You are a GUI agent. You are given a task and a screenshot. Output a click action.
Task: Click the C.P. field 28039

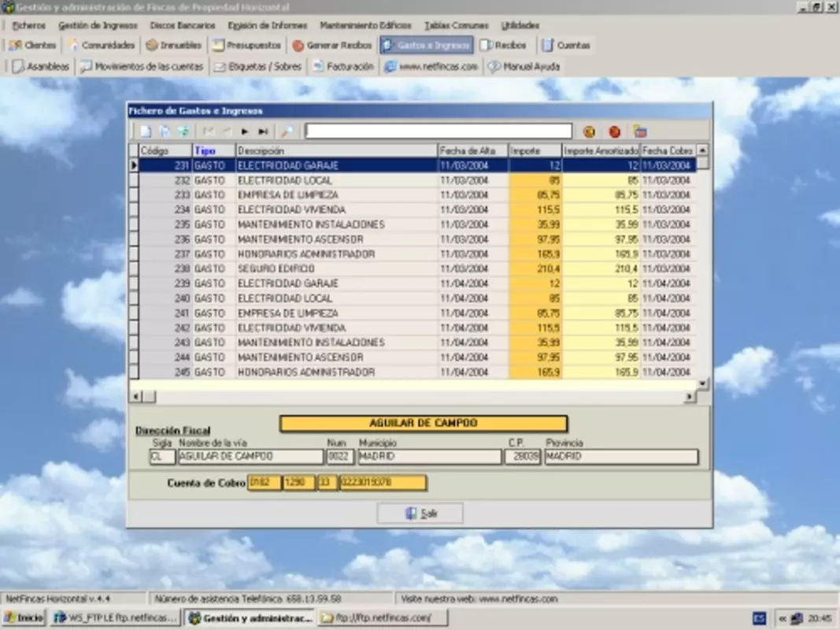[x=523, y=457]
